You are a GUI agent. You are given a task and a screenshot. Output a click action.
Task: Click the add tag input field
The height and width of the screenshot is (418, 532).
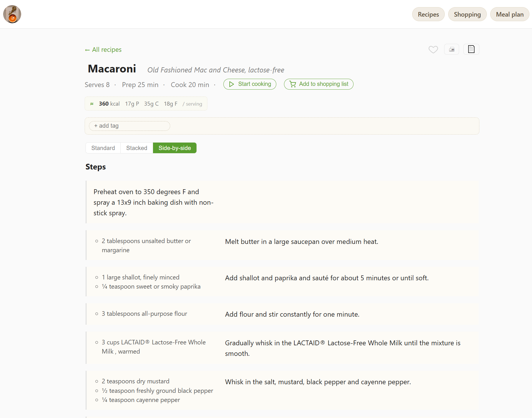130,126
